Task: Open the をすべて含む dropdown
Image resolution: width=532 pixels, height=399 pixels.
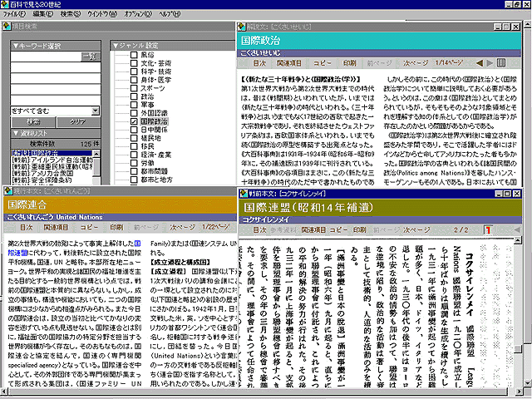Action: [95, 111]
